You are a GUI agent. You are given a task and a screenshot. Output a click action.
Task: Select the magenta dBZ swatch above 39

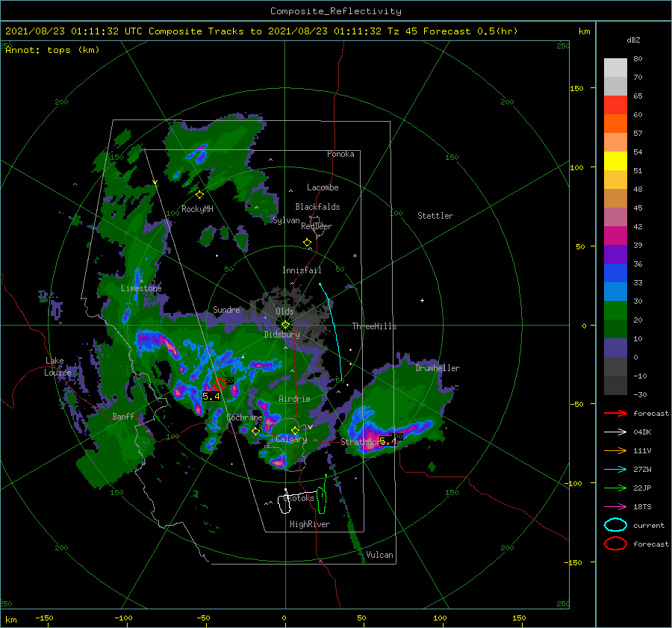click(615, 236)
